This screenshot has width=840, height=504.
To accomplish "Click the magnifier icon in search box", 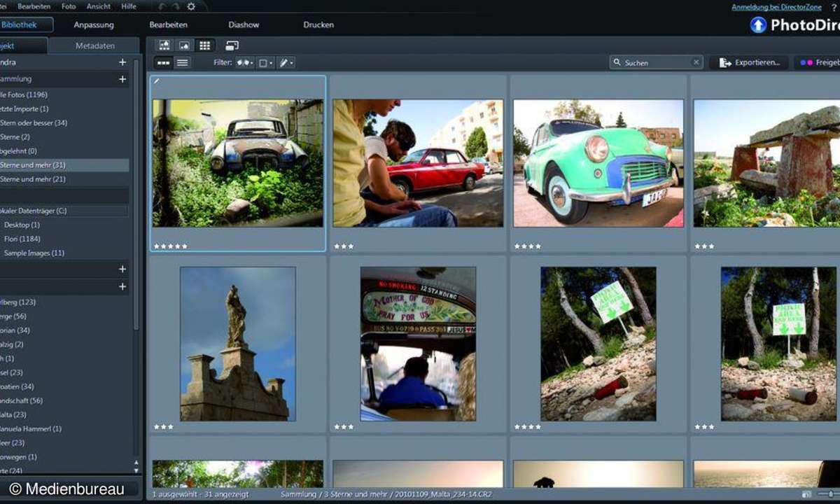I will coord(617,62).
